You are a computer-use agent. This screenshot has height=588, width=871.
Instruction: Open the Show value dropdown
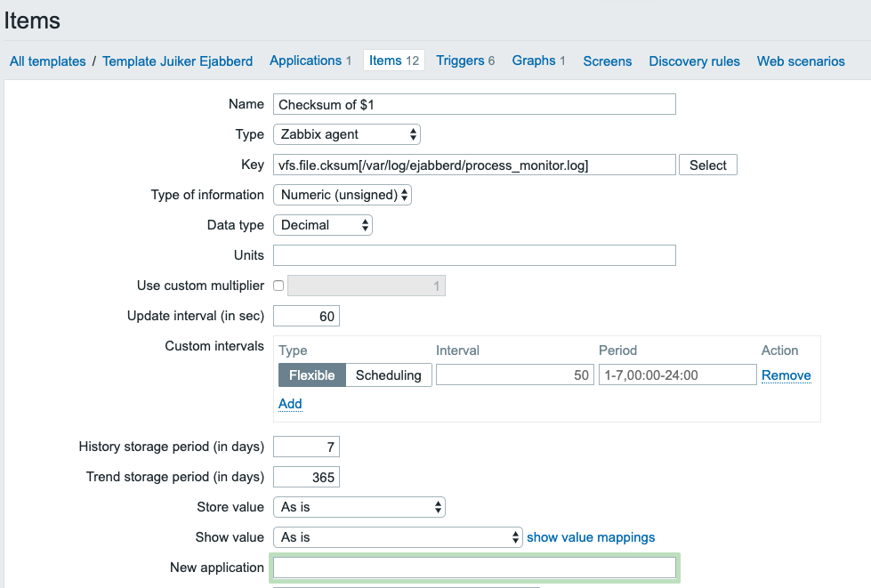pos(397,537)
